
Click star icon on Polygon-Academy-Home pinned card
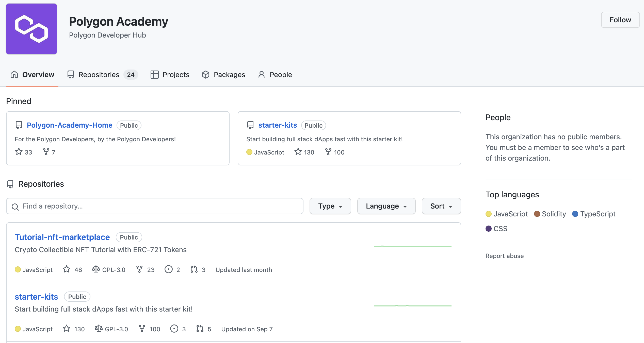(x=19, y=152)
